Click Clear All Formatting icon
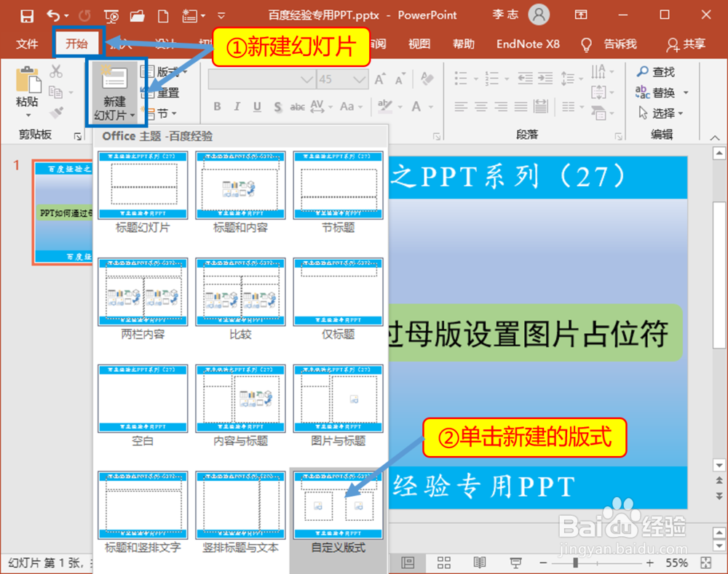 click(x=427, y=79)
